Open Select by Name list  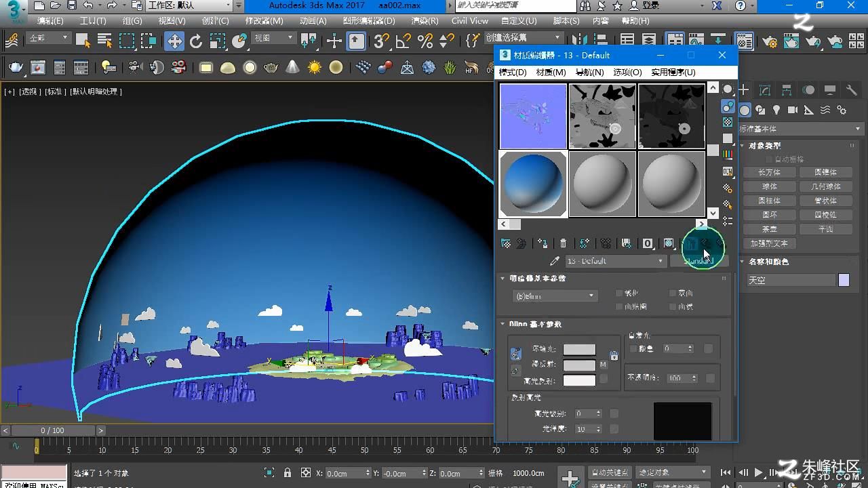coord(104,41)
